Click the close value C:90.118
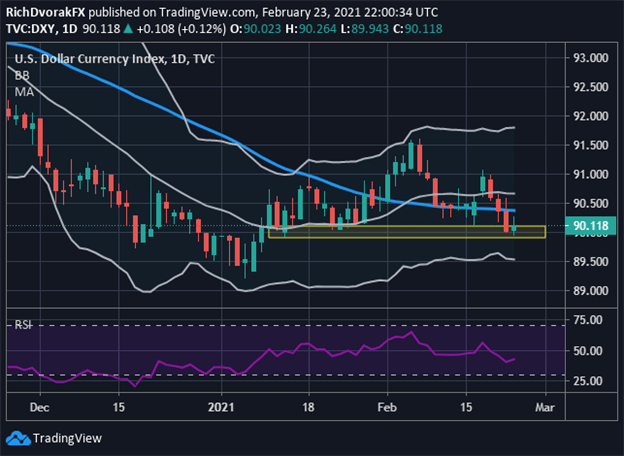This screenshot has height=456, width=624. coord(417,29)
